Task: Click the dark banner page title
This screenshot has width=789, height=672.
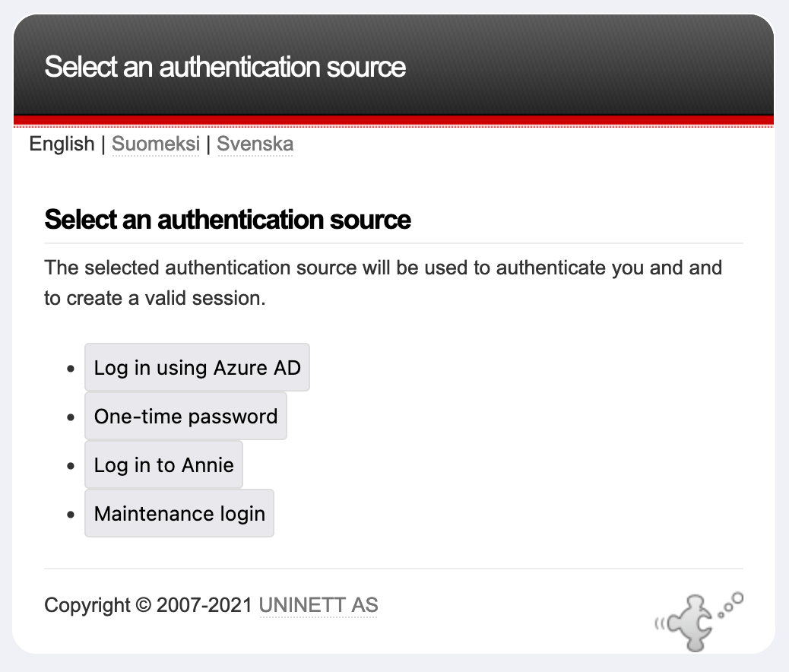Action: coord(225,67)
